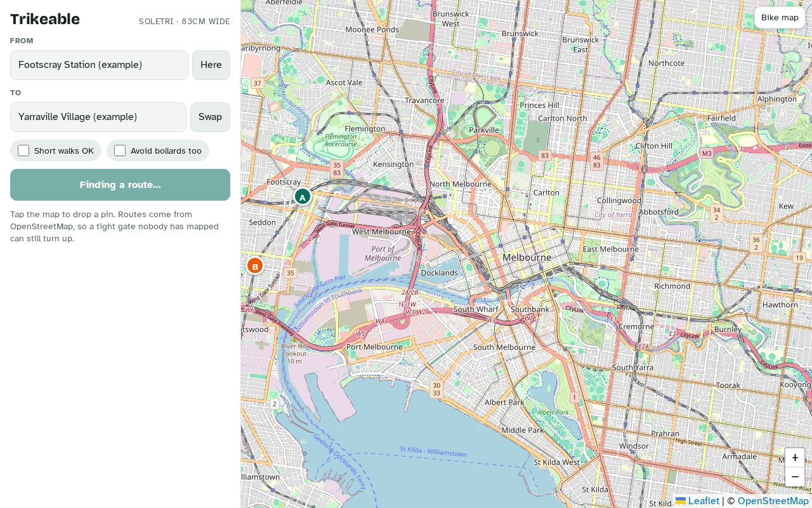The image size is (812, 508).
Task: Focus the To field Yarraville Village
Action: (98, 117)
